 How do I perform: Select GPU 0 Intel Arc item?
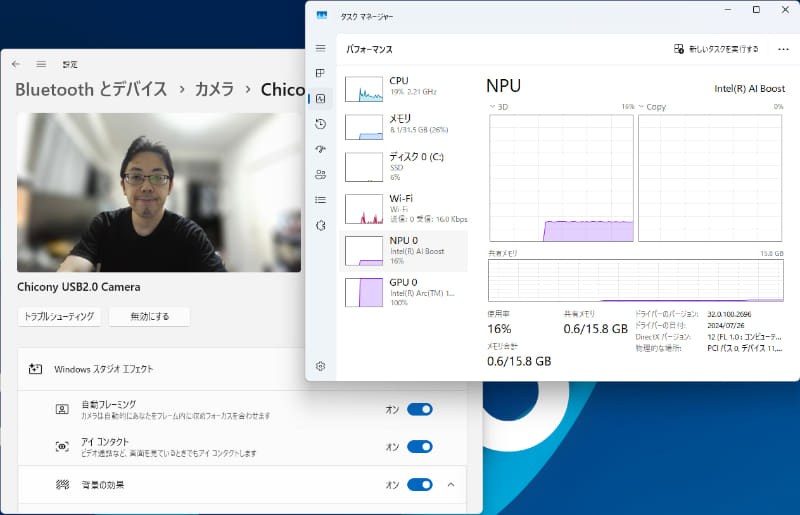[404, 292]
